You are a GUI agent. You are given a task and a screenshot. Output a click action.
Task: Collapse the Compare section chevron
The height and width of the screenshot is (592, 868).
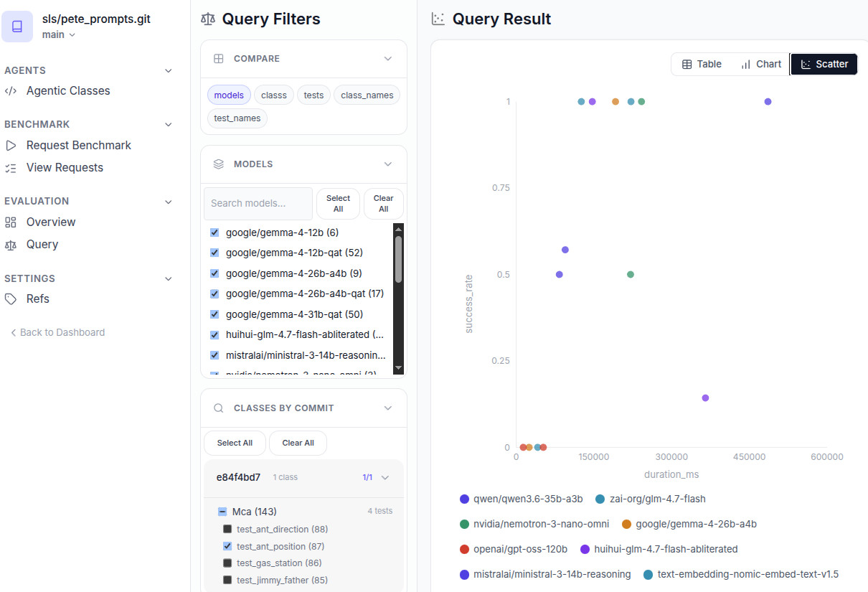(388, 59)
